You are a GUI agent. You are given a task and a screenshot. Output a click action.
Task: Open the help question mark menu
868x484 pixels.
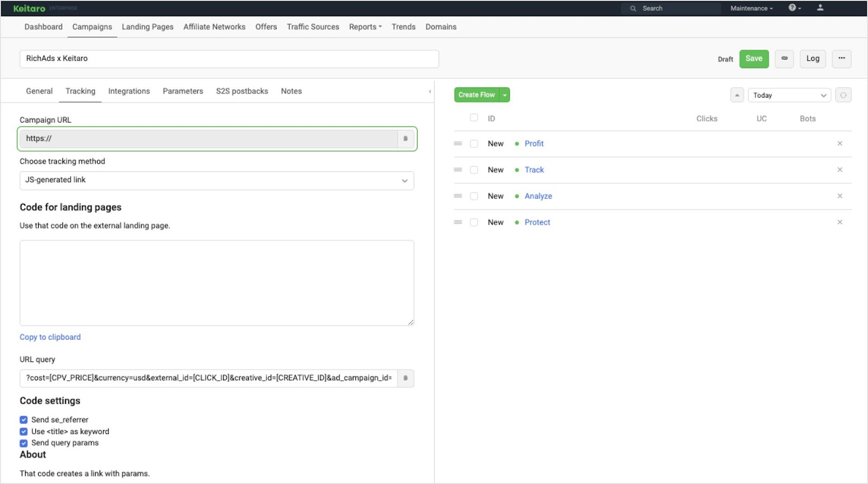794,8
